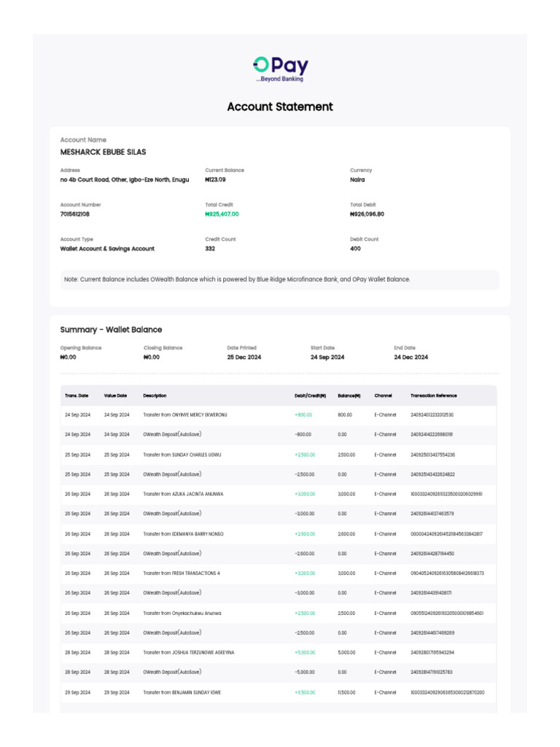Select the OWealth balance note text
The width and height of the screenshot is (560, 747).
coord(237,279)
